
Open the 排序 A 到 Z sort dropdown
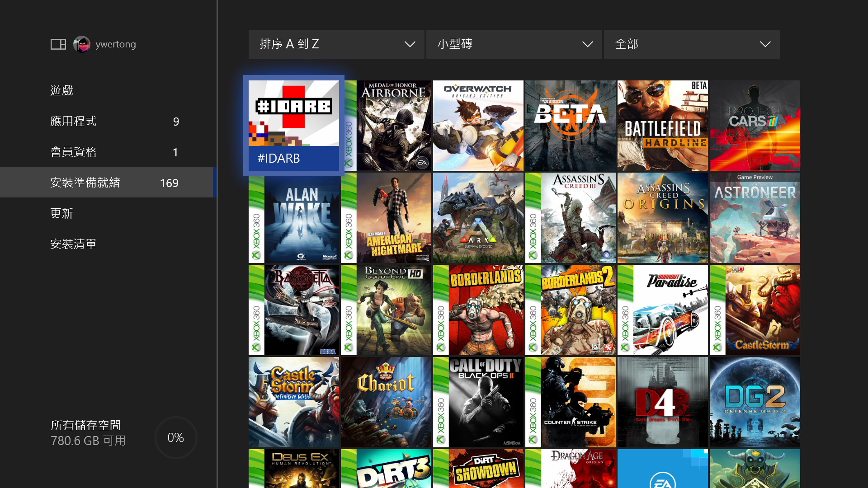pos(336,44)
